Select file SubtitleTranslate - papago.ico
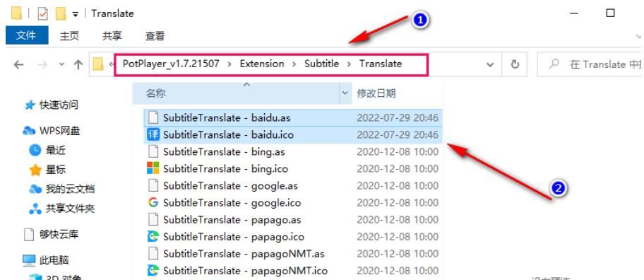 coord(234,237)
